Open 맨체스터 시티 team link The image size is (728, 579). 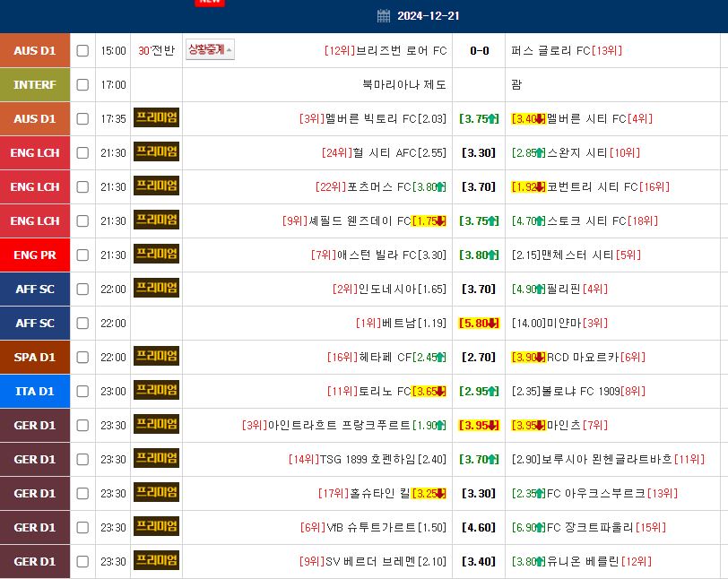coord(577,255)
